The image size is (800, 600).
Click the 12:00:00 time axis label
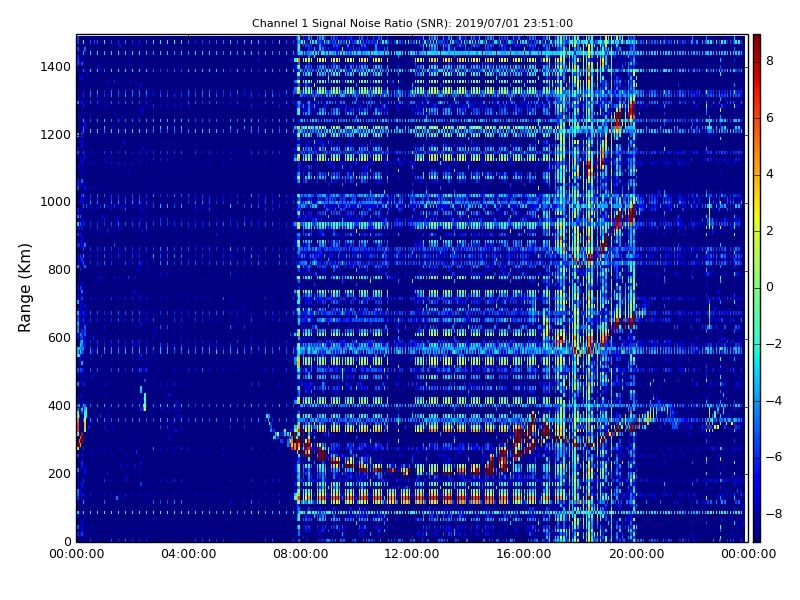coord(412,554)
